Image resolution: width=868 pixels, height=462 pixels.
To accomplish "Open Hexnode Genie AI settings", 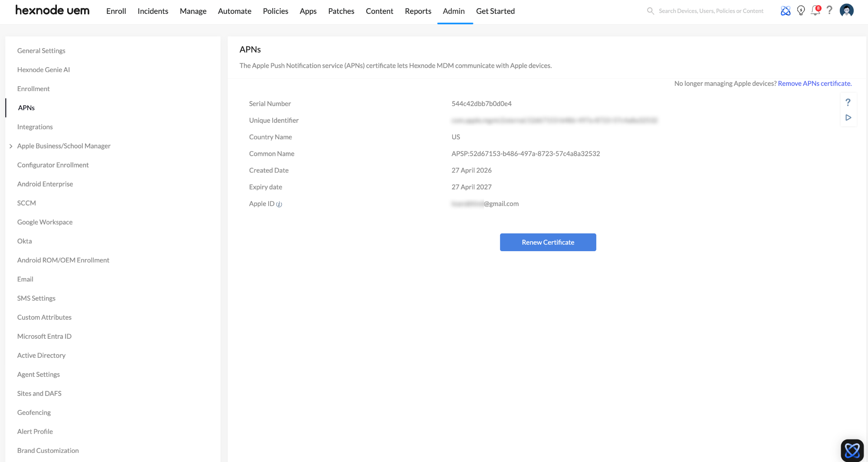I will point(43,70).
